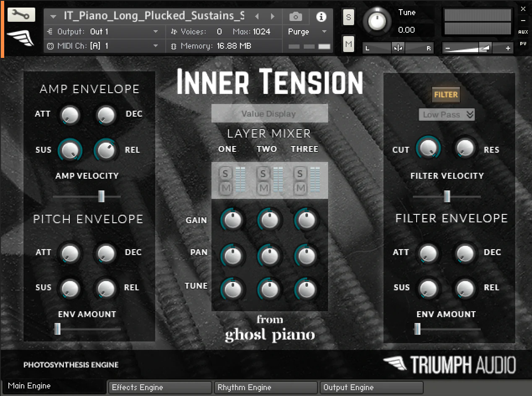The width and height of the screenshot is (532, 396).
Task: Click the Filter Envelope REL knob
Action: coord(465,288)
